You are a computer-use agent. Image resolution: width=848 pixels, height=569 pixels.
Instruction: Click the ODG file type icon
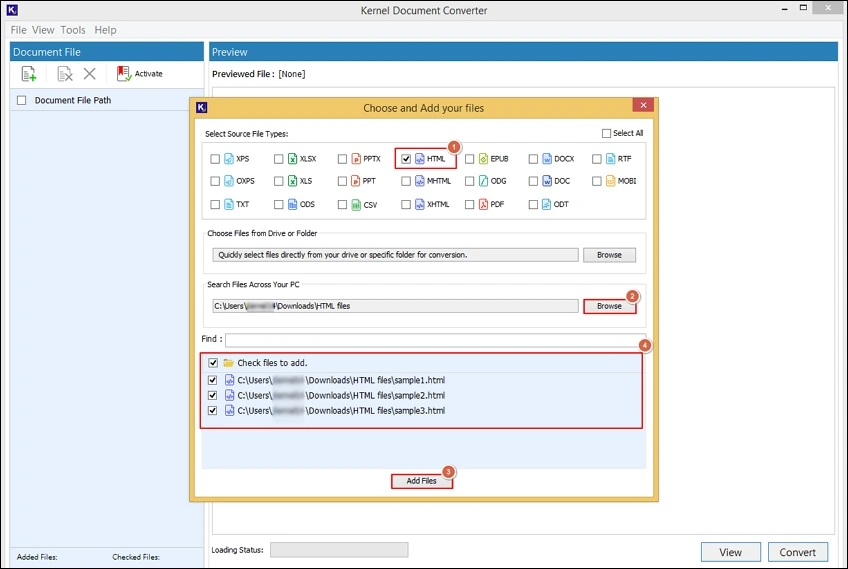[x=483, y=181]
